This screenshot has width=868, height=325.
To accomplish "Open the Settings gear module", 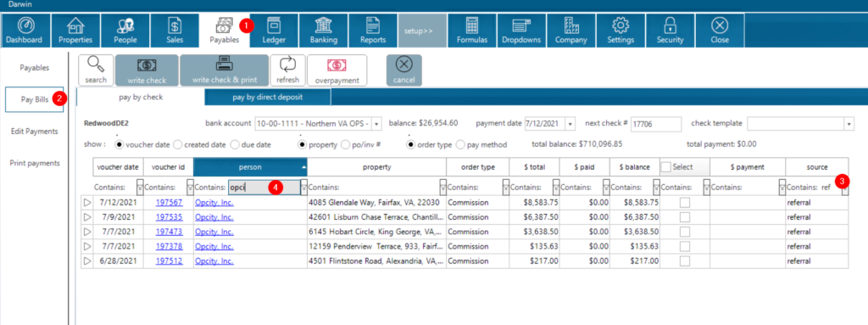I will coord(620,31).
